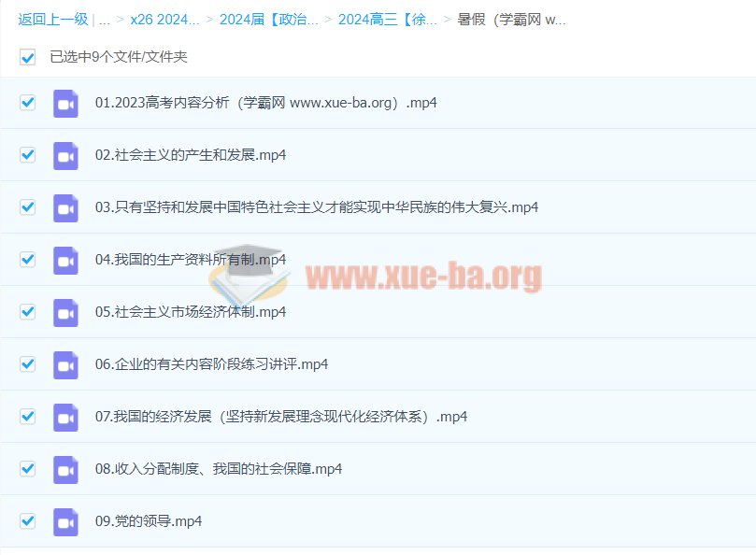756x555 pixels.
Task: Open 2024高三【徐... breadcrumb folder
Action: tap(387, 20)
